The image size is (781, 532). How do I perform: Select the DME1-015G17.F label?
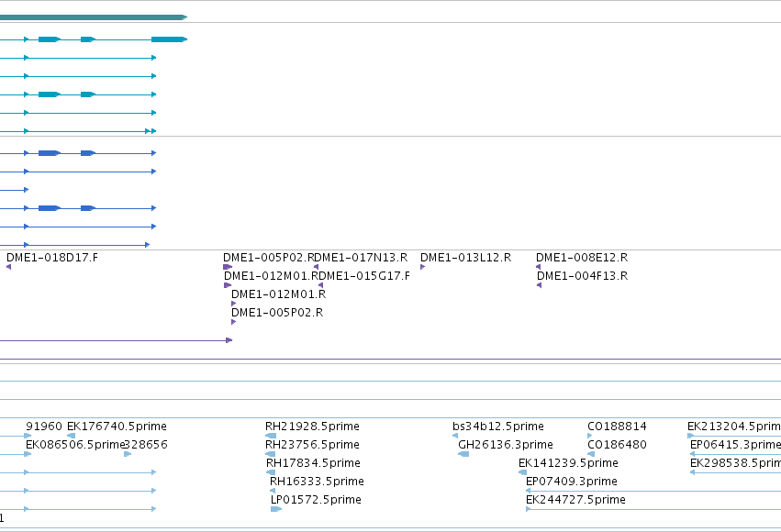point(364,276)
